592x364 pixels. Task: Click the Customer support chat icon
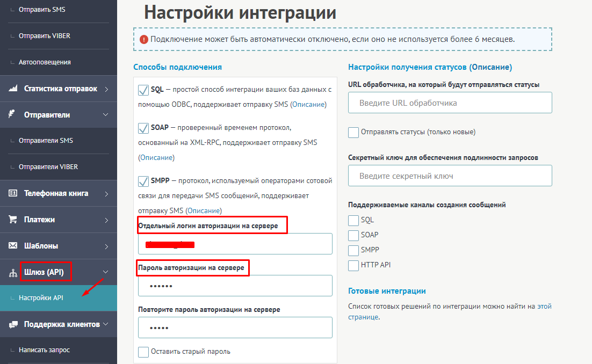coord(13,324)
